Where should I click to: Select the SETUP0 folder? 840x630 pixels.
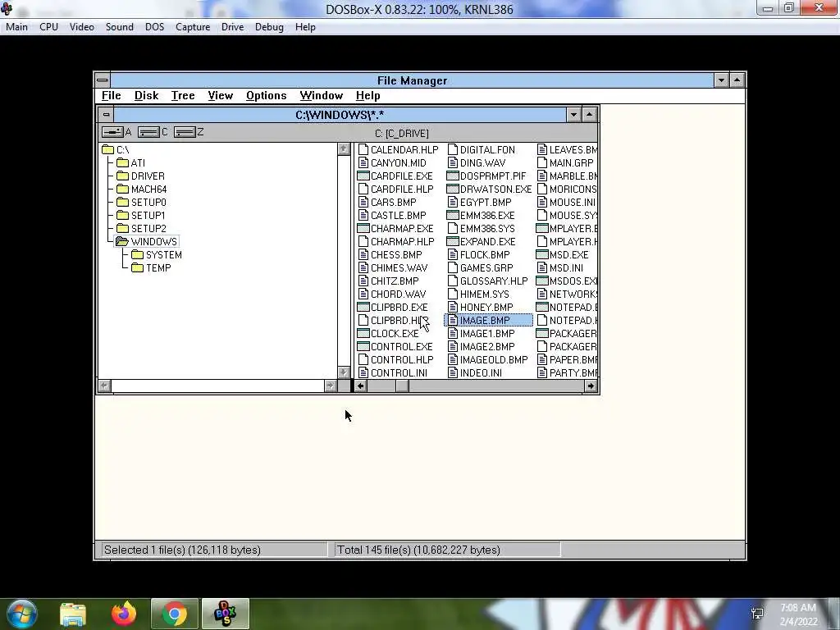point(141,202)
